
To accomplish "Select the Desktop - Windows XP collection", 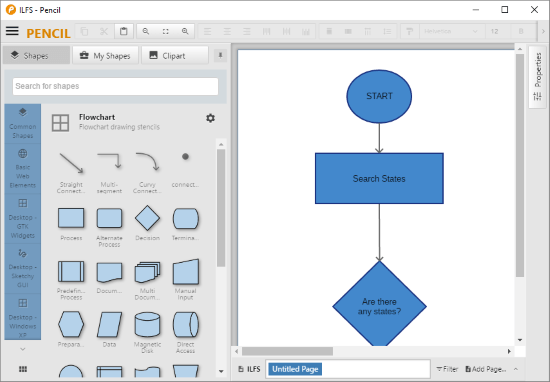I will click(x=23, y=317).
